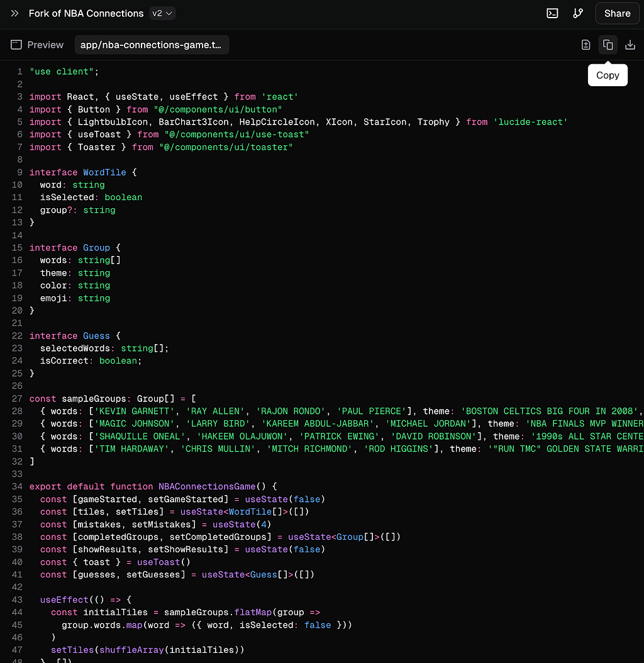Screen dimensions: 644x663
Task: Expand the sidebar with double chevron icon
Action: (14, 13)
